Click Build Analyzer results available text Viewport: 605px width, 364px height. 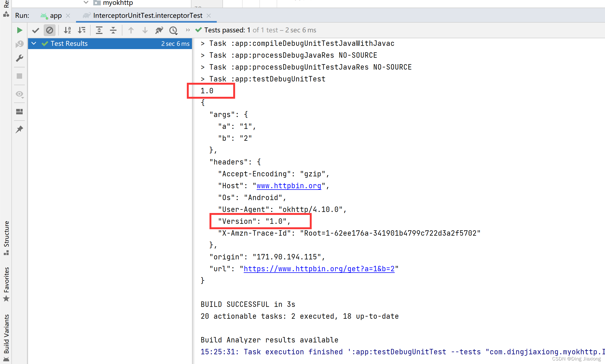(x=269, y=340)
